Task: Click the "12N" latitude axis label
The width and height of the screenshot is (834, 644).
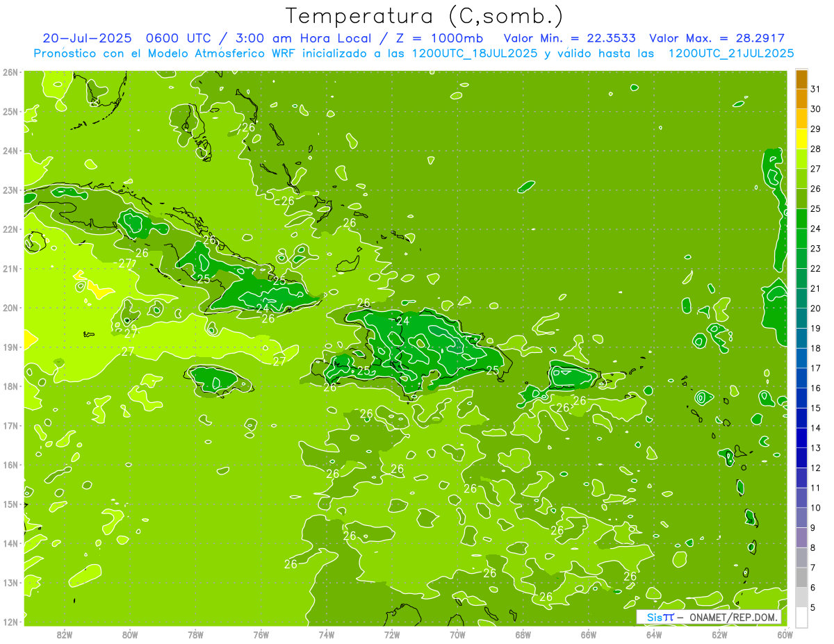Action: [x=10, y=622]
